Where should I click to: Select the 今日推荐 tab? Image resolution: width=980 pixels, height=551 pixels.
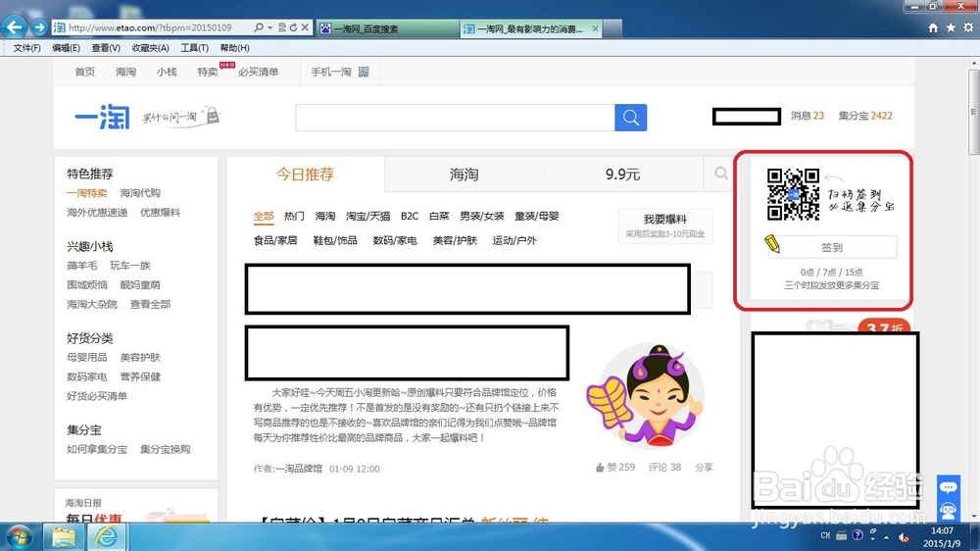click(x=305, y=174)
